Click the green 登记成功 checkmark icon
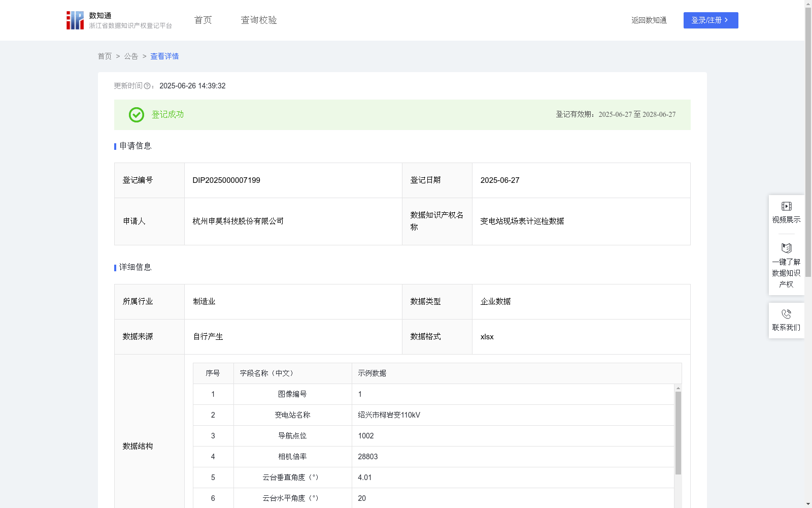 (136, 115)
